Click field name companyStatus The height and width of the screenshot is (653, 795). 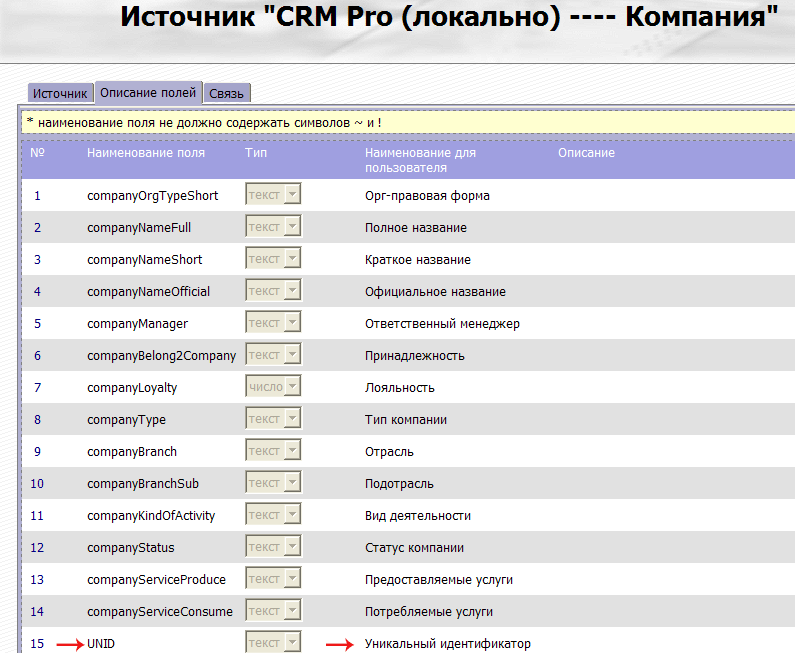131,547
